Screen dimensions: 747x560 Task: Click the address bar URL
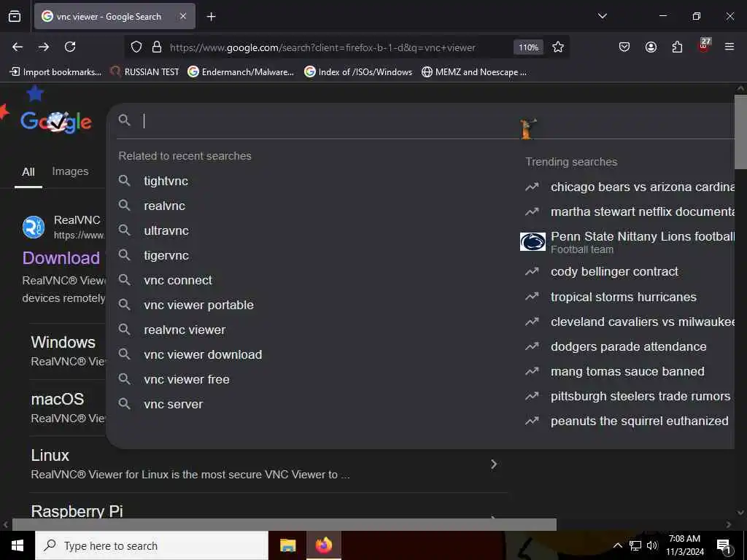[322, 47]
